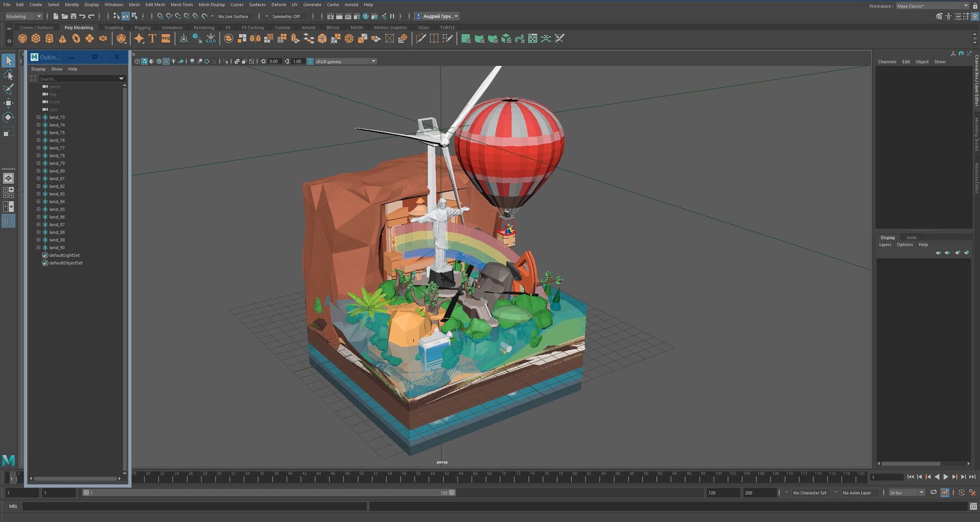980x522 pixels.
Task: Open the Workspace Maya Classic dropdown
Action: [933, 6]
